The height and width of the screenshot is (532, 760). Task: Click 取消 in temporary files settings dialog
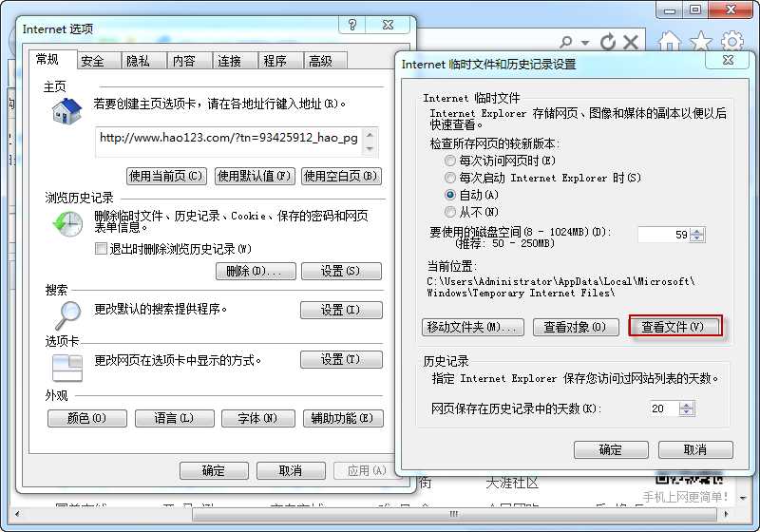(x=695, y=449)
